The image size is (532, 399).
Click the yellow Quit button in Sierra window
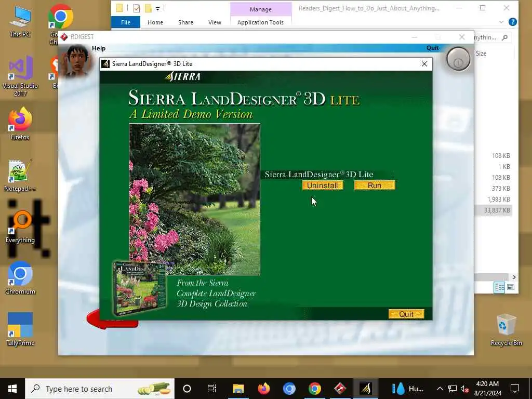point(406,314)
